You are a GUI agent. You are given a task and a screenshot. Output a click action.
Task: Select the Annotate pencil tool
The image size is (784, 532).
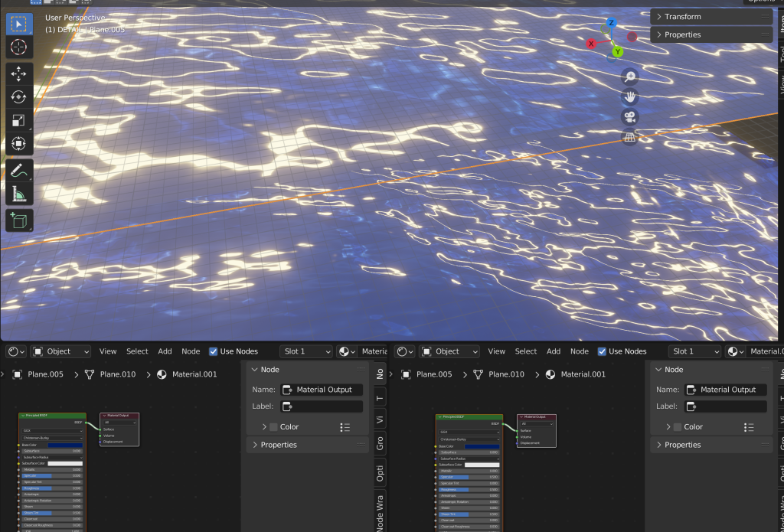pos(19,171)
